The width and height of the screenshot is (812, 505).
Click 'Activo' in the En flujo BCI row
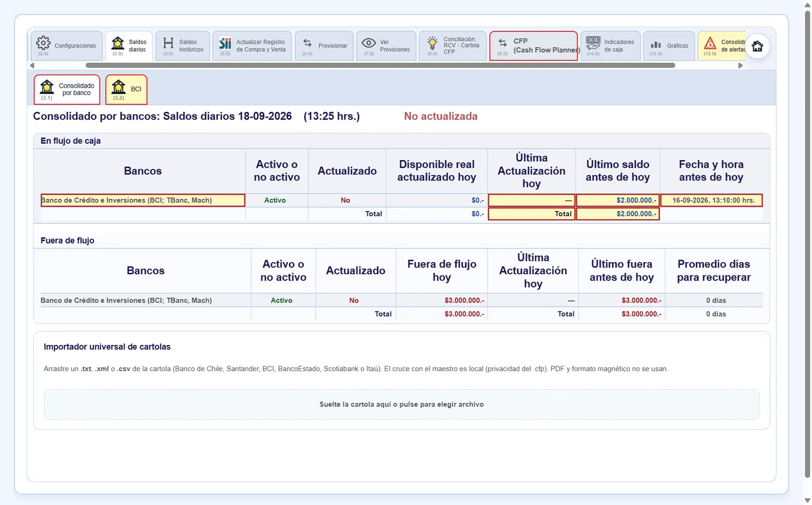pos(275,201)
